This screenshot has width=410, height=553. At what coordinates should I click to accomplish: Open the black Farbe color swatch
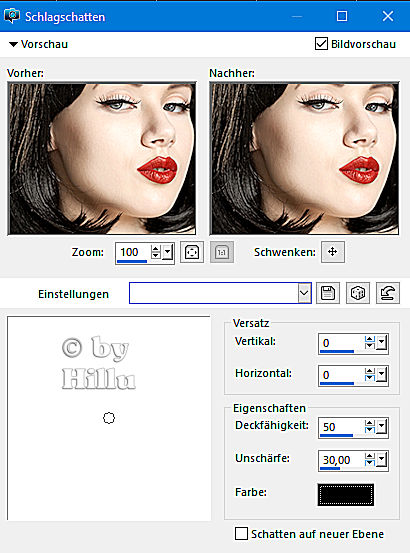[345, 494]
